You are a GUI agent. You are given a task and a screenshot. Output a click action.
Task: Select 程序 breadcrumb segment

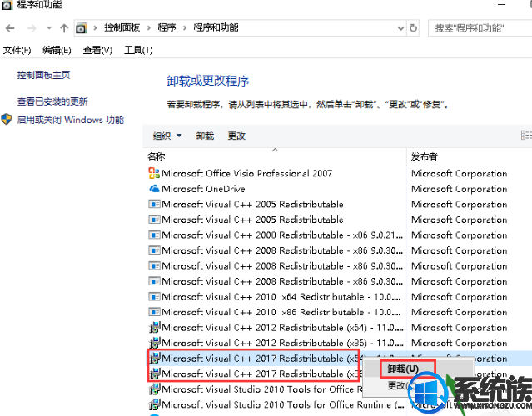[x=167, y=27]
